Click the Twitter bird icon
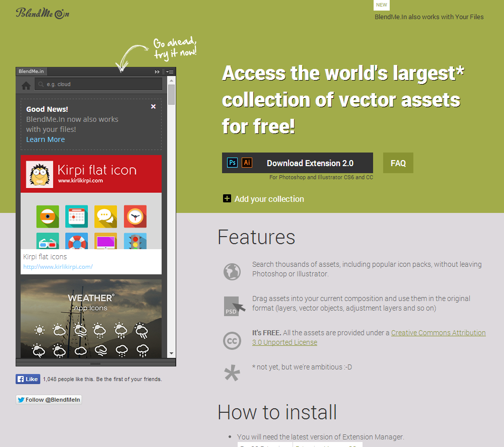The height and width of the screenshot is (447, 504). (x=21, y=400)
